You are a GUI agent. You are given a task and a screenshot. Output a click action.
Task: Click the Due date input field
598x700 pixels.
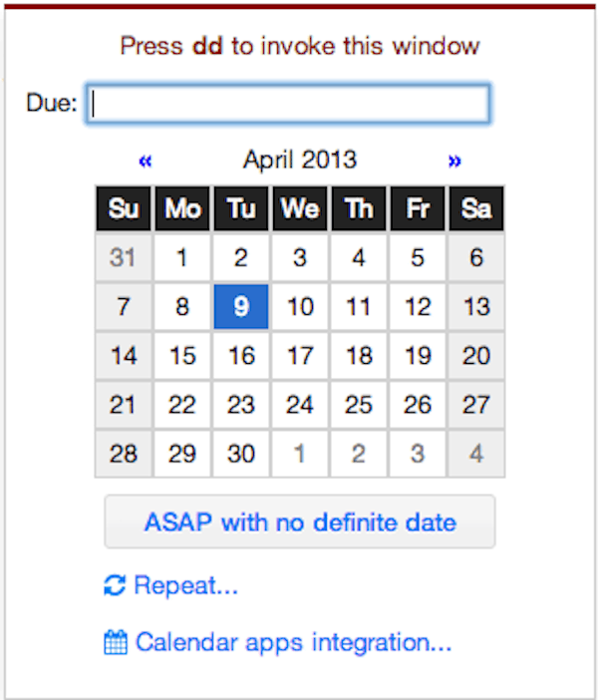click(x=288, y=104)
